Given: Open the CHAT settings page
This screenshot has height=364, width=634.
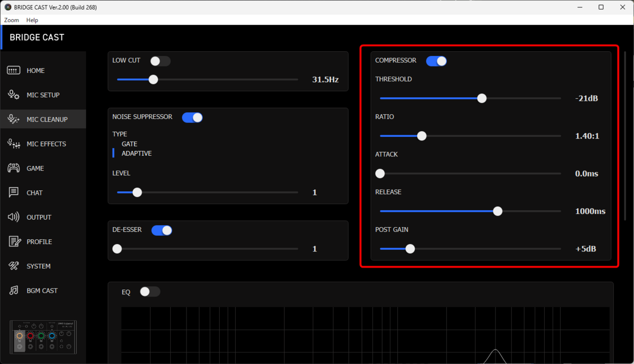Looking at the screenshot, I should tap(43, 193).
